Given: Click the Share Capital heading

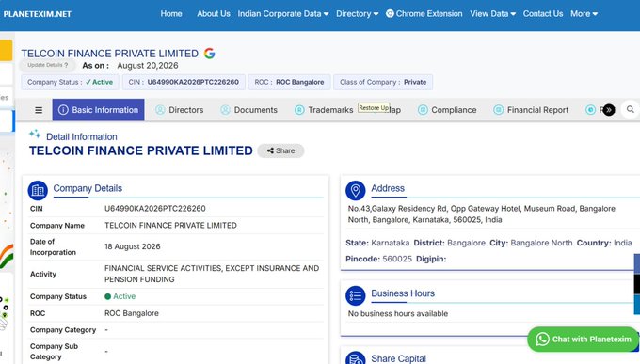Looking at the screenshot, I should pos(398,358).
